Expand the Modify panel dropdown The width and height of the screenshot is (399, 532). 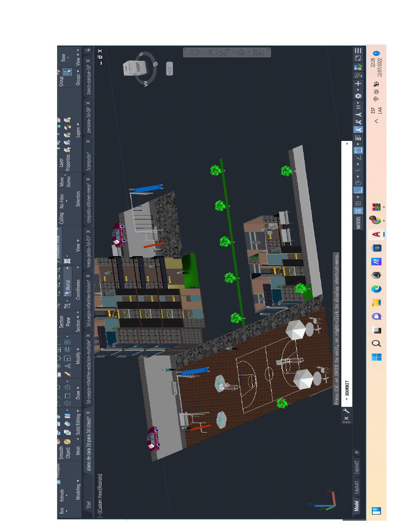coord(78,355)
